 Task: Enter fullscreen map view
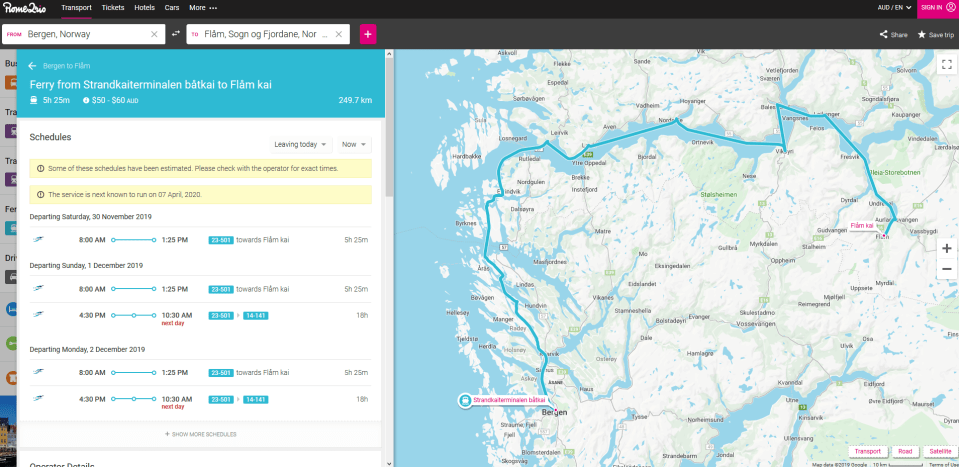tap(946, 64)
